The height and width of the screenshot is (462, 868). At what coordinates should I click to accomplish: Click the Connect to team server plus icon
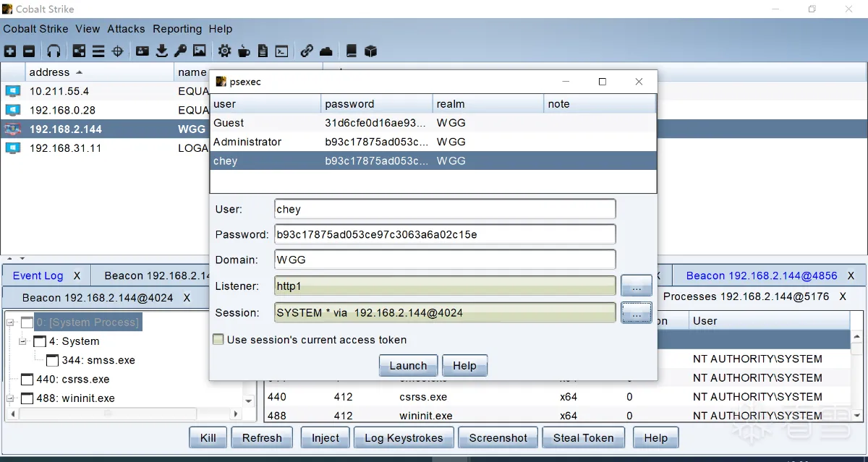[x=10, y=51]
